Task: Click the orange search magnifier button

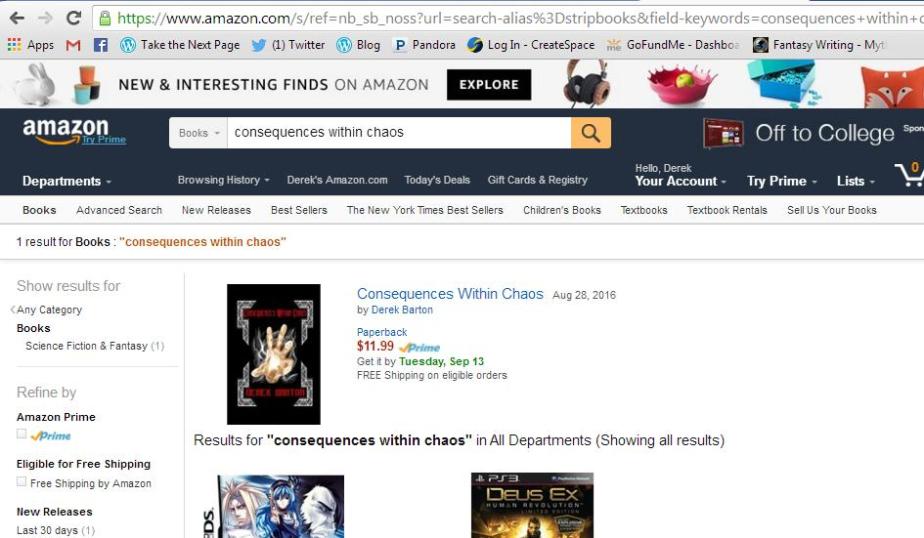Action: [x=590, y=133]
